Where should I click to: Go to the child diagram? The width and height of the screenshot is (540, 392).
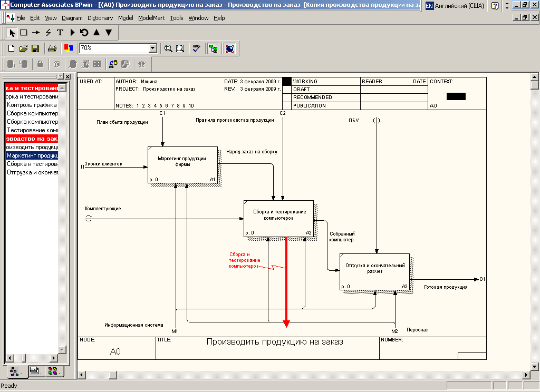pos(109,33)
